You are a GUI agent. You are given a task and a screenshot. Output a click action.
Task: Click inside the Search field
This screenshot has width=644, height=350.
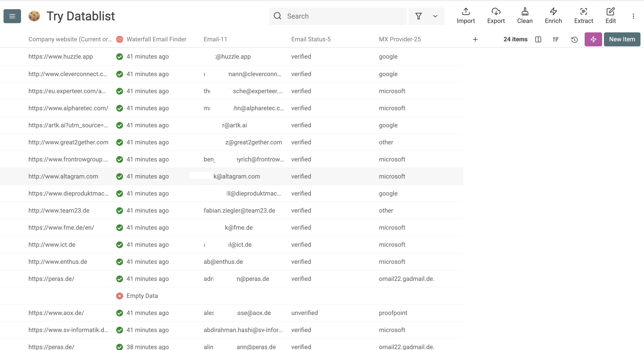[338, 16]
